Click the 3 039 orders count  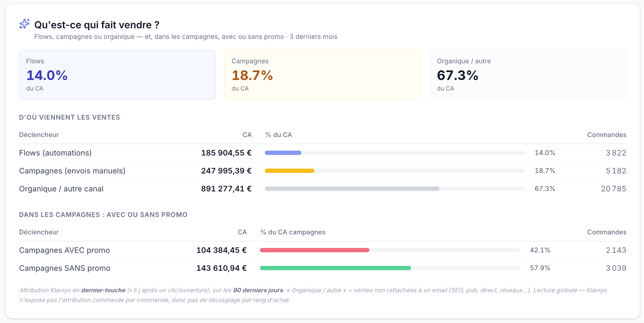[616, 268]
